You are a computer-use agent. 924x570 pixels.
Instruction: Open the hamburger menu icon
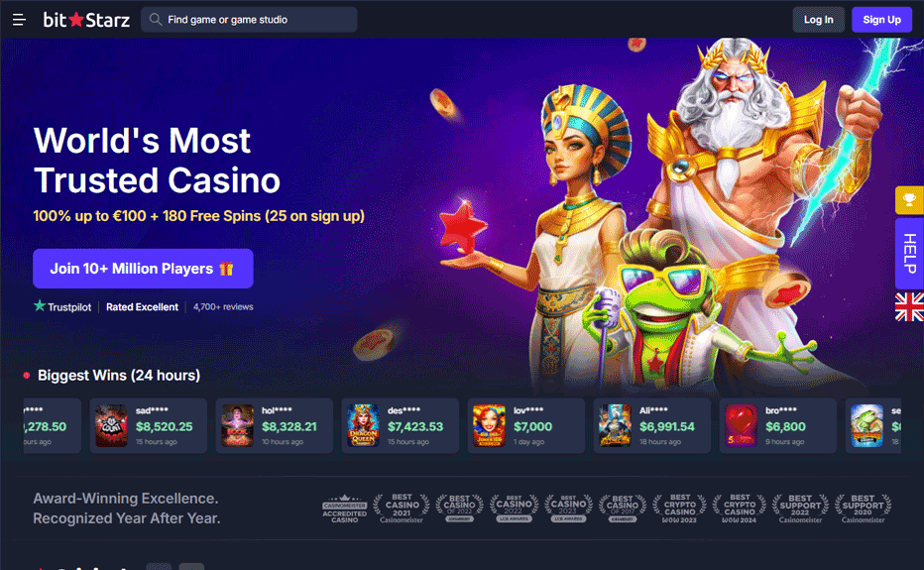click(19, 20)
